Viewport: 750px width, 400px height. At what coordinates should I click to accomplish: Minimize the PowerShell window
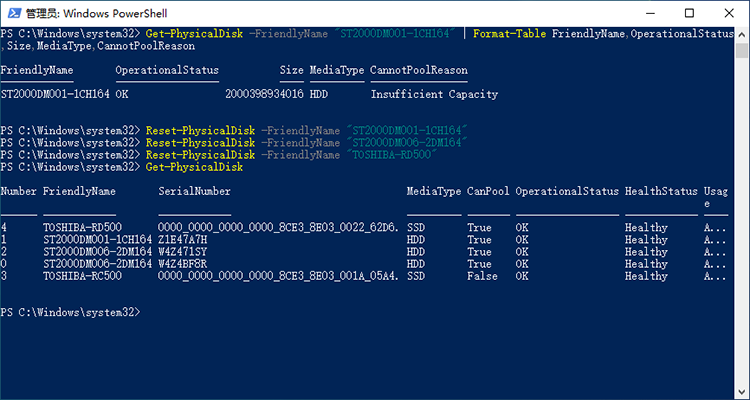651,13
